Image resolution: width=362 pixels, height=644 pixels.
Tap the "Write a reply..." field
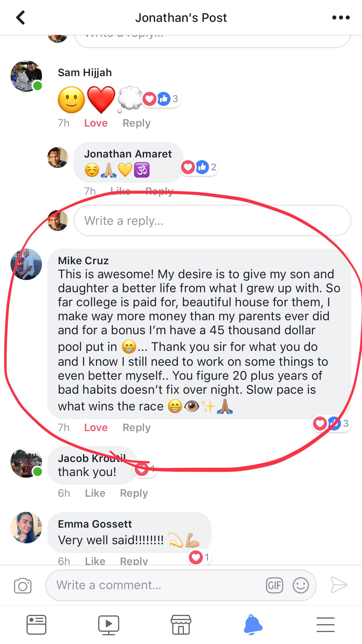[212, 220]
